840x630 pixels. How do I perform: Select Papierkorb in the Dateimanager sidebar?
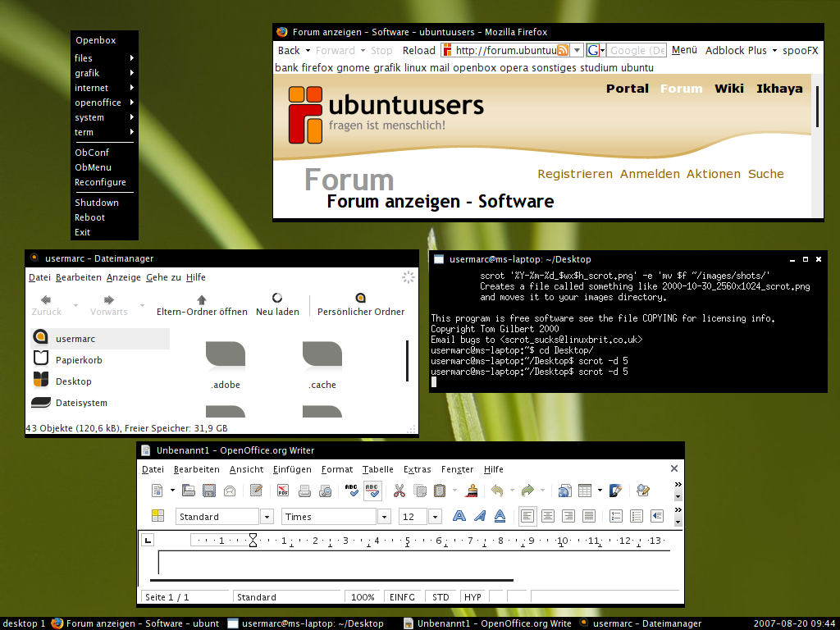tap(100, 360)
